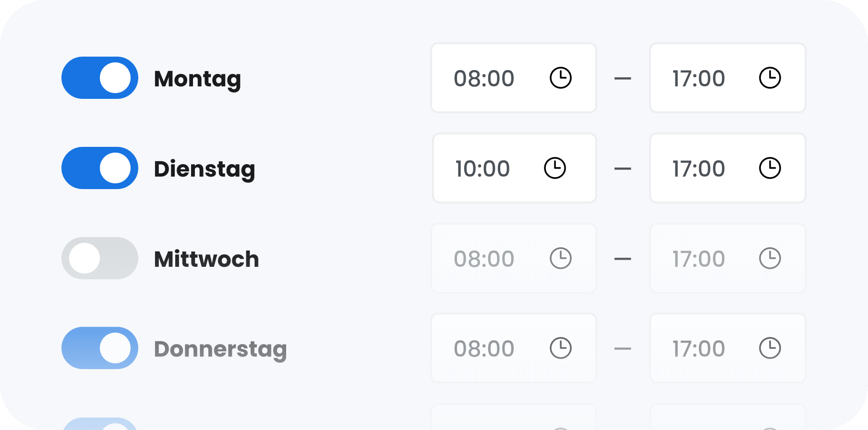Screen dimensions: 868x430
Task: Open the clock picker for Donnerstag start time
Action: 561,348
